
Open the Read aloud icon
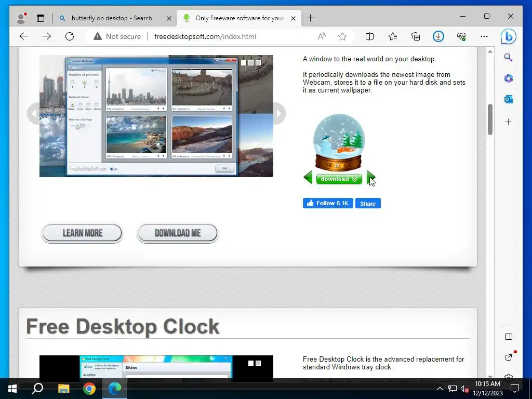[x=322, y=36]
